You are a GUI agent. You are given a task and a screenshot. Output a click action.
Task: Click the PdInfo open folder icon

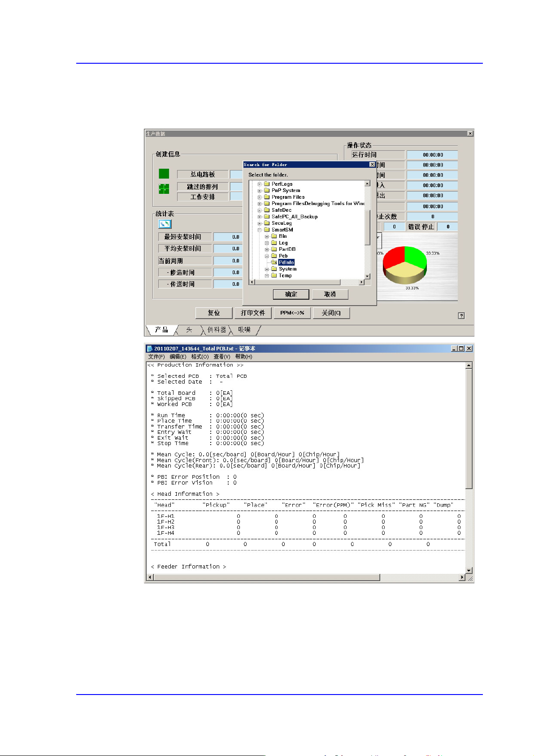click(x=274, y=262)
